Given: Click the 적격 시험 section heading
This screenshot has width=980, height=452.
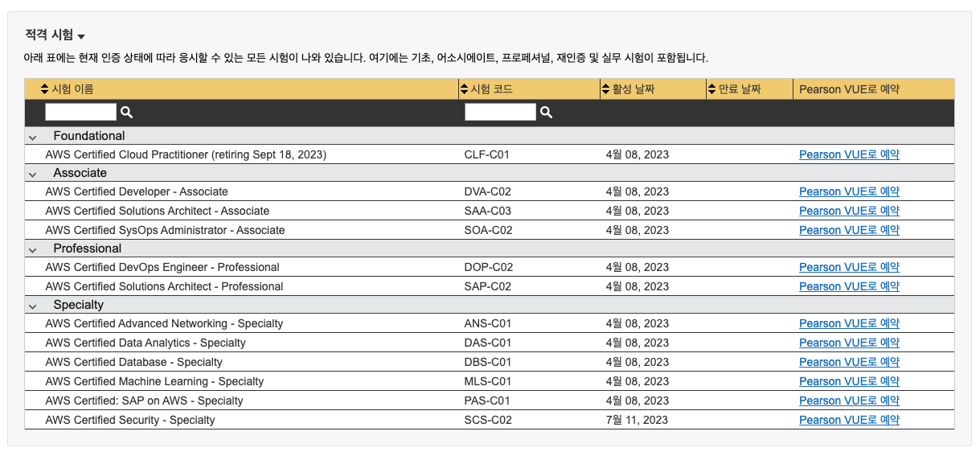Looking at the screenshot, I should pyautogui.click(x=49, y=35).
